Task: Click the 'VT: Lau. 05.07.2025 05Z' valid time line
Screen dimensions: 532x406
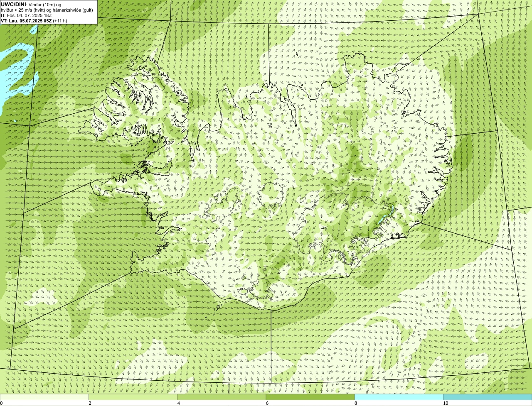Action: coord(34,21)
